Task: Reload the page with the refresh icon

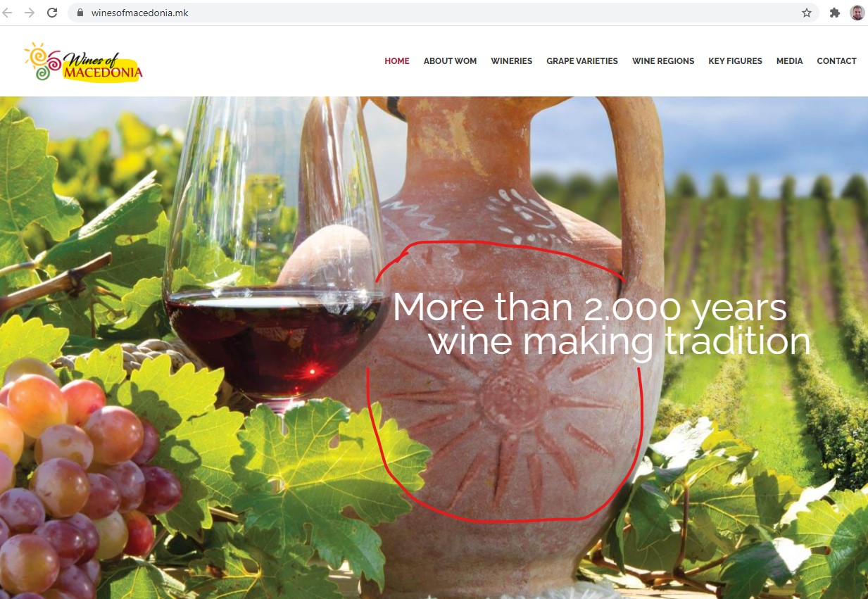Action: point(52,13)
